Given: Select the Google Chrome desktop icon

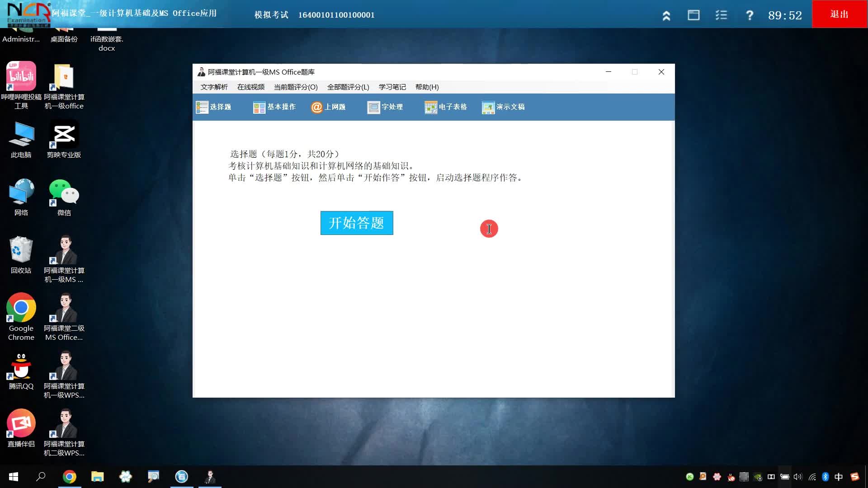Looking at the screenshot, I should click(x=21, y=317).
